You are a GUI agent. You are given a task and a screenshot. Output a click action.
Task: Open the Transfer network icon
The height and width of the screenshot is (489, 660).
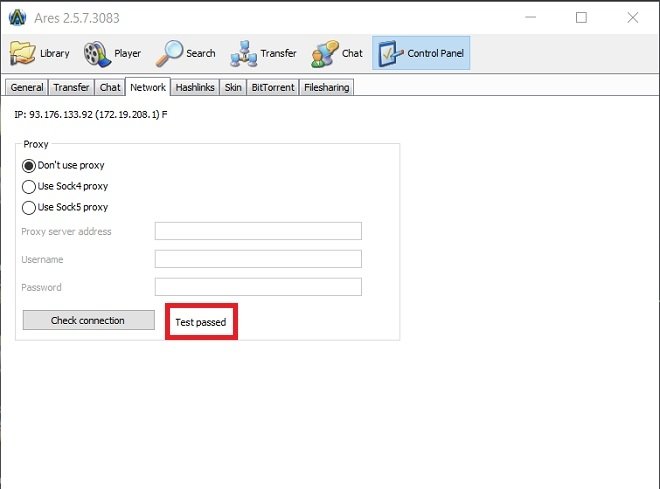coord(243,53)
